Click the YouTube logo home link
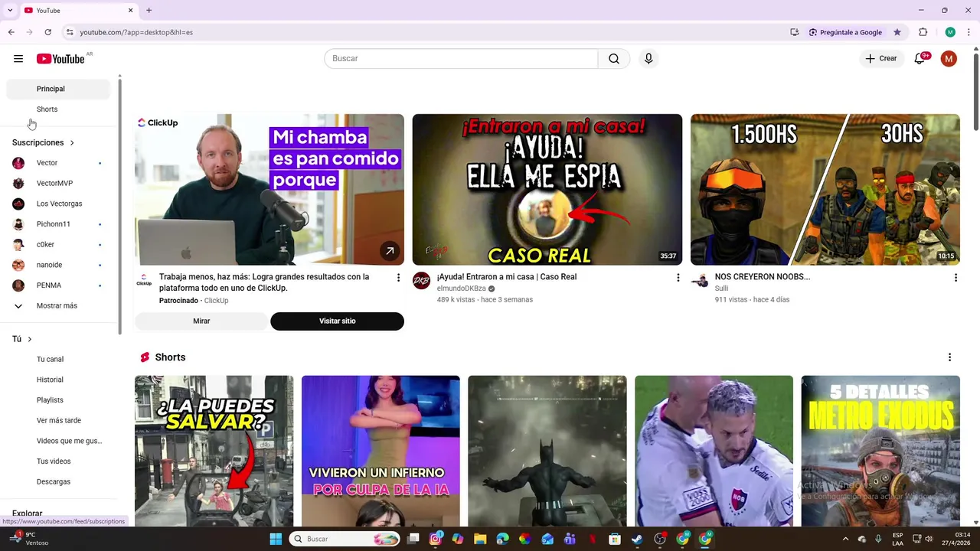 tap(60, 59)
